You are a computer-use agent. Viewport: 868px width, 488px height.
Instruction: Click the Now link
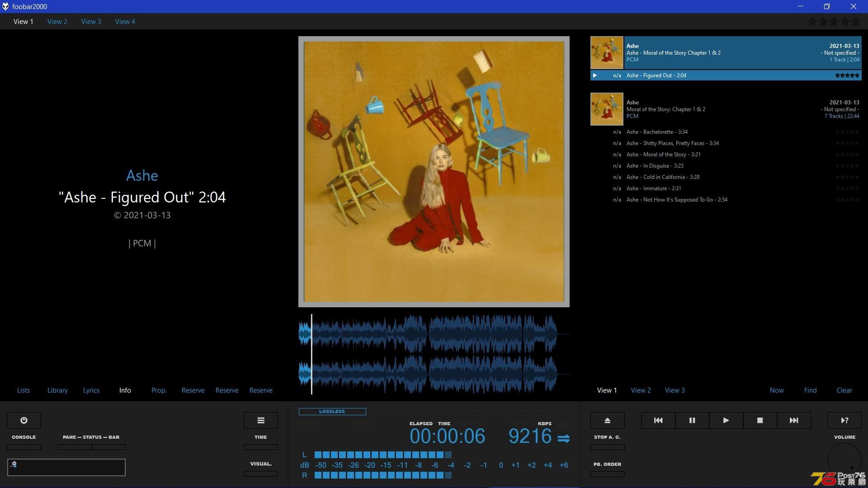coord(777,390)
